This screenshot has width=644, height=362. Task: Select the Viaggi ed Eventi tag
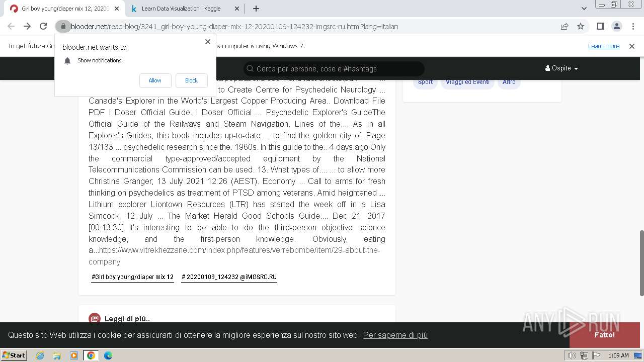[467, 82]
